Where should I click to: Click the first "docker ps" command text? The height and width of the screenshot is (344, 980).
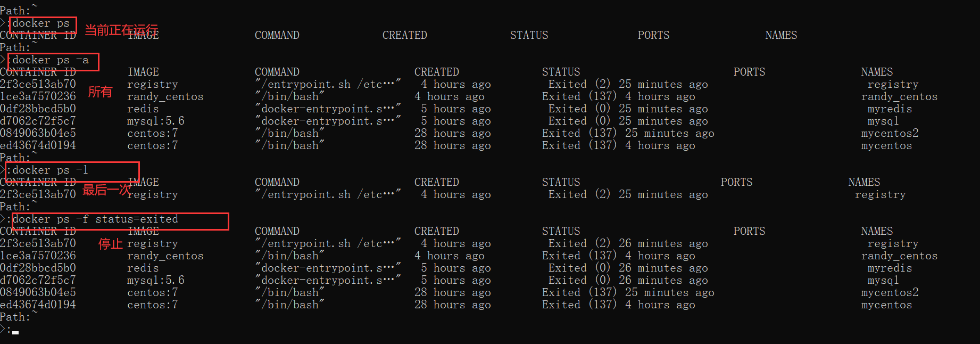pos(41,23)
